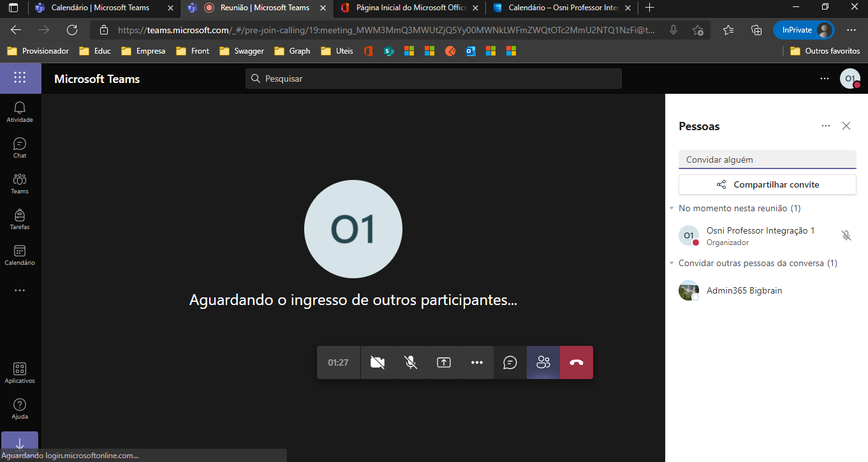The height and width of the screenshot is (462, 868).
Task: Click the Convidar alguém input field
Action: [x=767, y=160]
